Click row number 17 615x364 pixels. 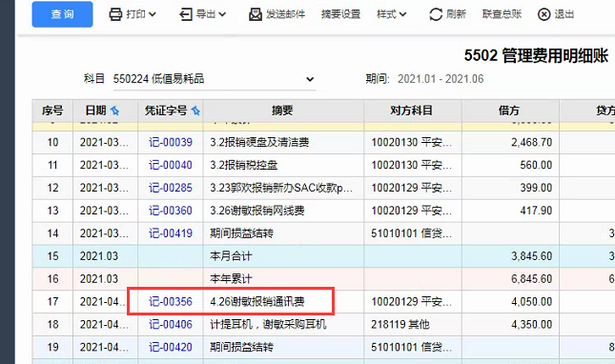pyautogui.click(x=52, y=302)
